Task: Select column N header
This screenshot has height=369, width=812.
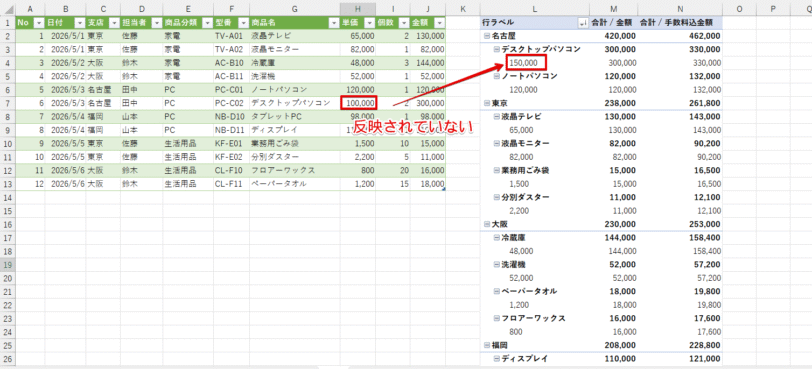Action: [680, 9]
